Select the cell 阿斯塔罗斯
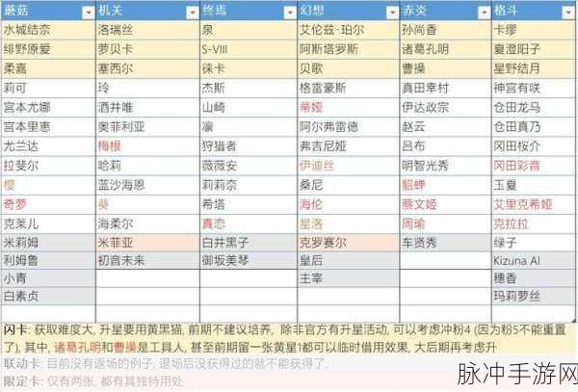Screen dimensions: 578x392 tap(349, 49)
